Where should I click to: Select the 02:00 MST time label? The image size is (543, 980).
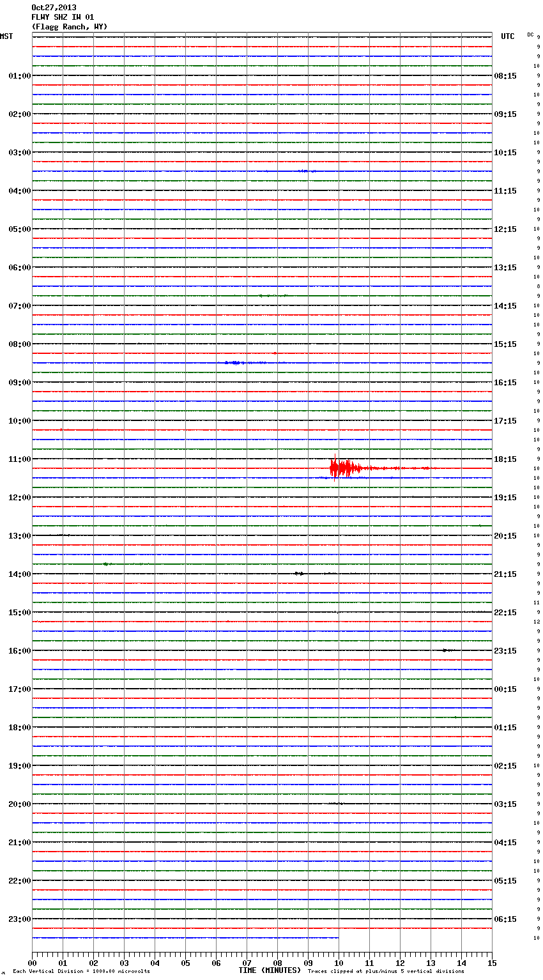point(20,114)
